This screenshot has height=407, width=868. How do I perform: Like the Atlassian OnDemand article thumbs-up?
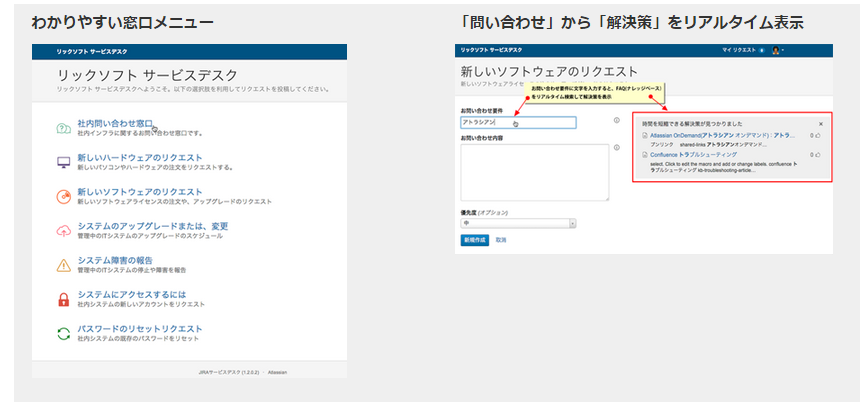click(818, 135)
